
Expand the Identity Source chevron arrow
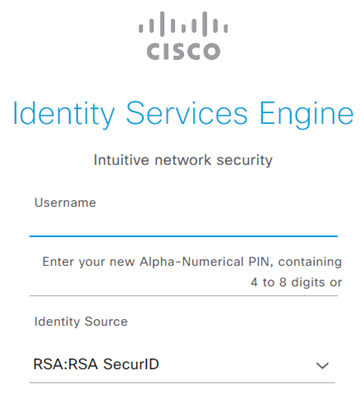pos(322,366)
